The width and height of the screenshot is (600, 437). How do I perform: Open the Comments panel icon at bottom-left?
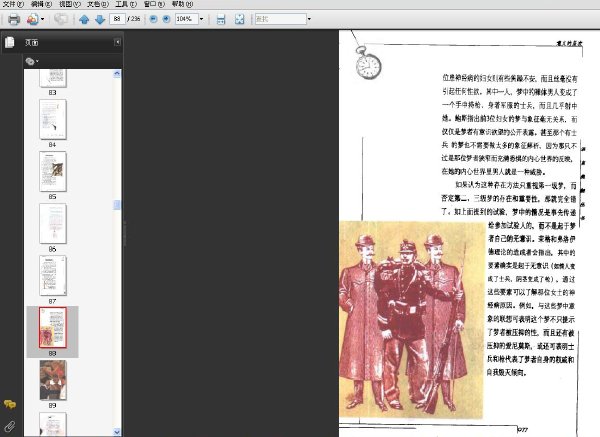tap(10, 404)
